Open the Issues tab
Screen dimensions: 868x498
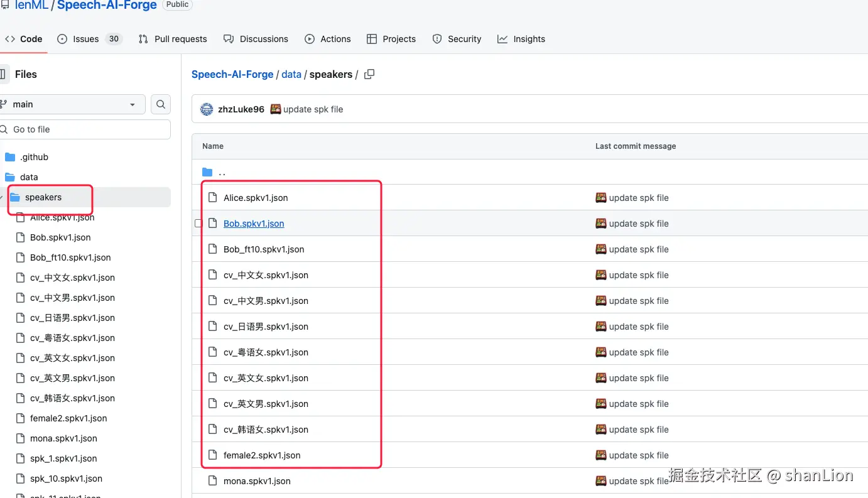(89, 39)
